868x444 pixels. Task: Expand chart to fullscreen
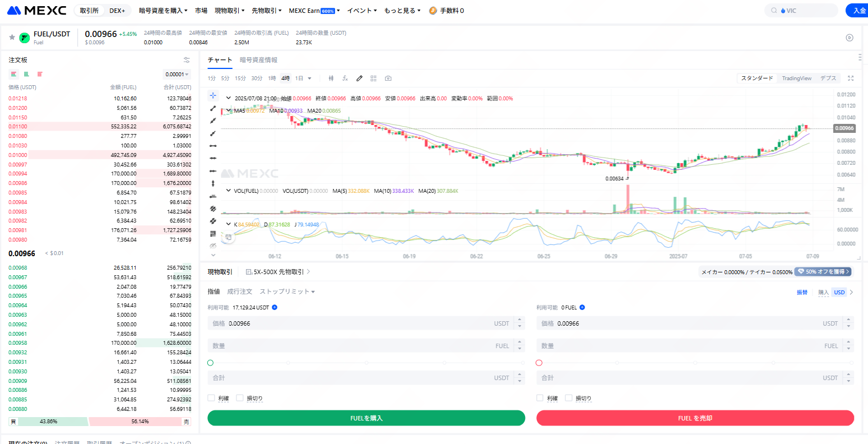(851, 78)
